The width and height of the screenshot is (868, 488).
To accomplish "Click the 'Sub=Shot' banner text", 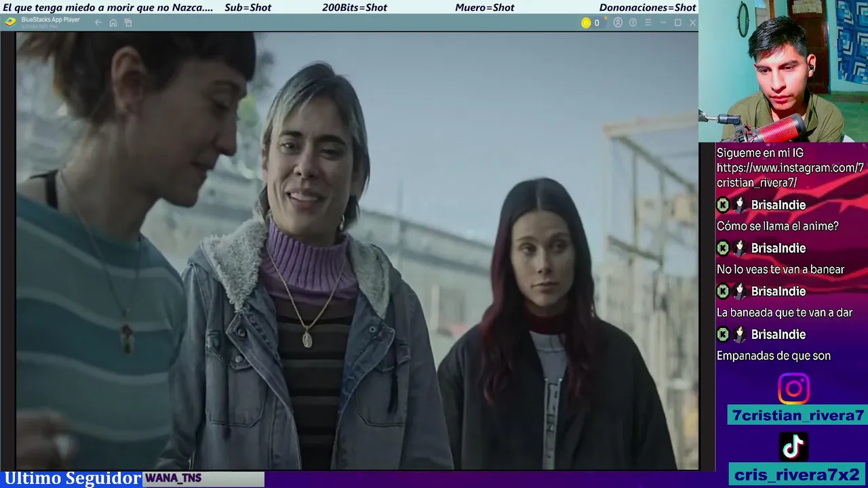I will tap(248, 7).
